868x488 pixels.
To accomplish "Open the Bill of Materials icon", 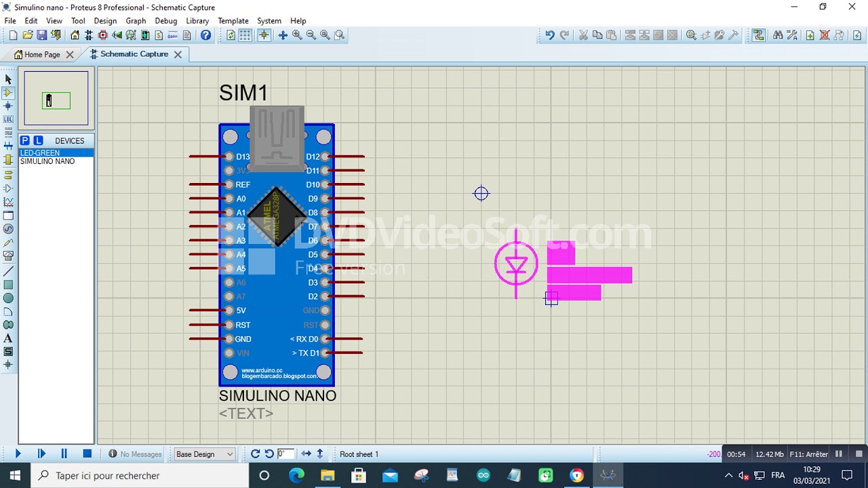I will pyautogui.click(x=159, y=35).
